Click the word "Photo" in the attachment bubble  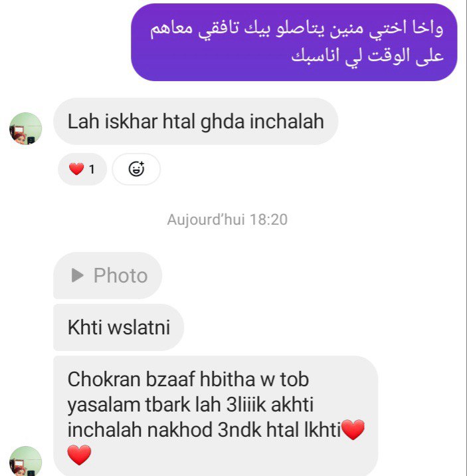click(x=120, y=275)
